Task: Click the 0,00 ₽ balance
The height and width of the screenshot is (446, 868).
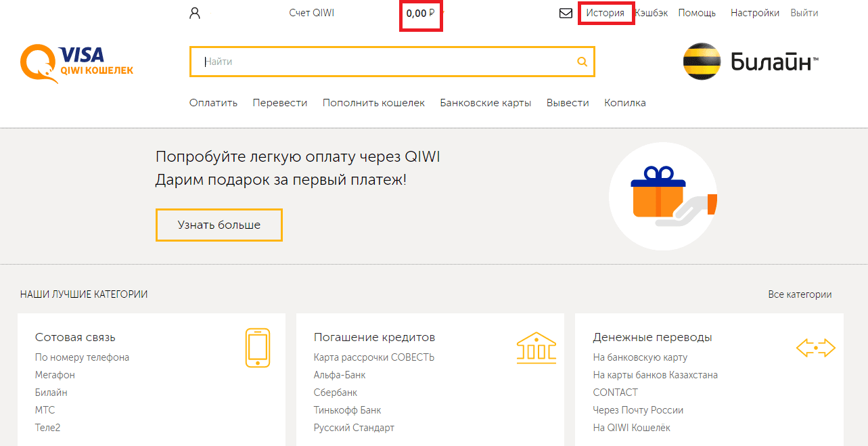Action: point(421,13)
